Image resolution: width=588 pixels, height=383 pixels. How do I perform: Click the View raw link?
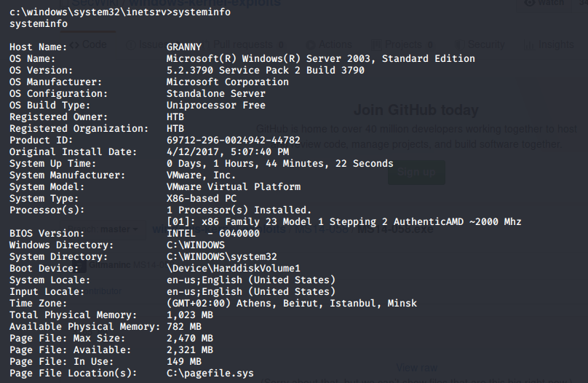pos(416,368)
